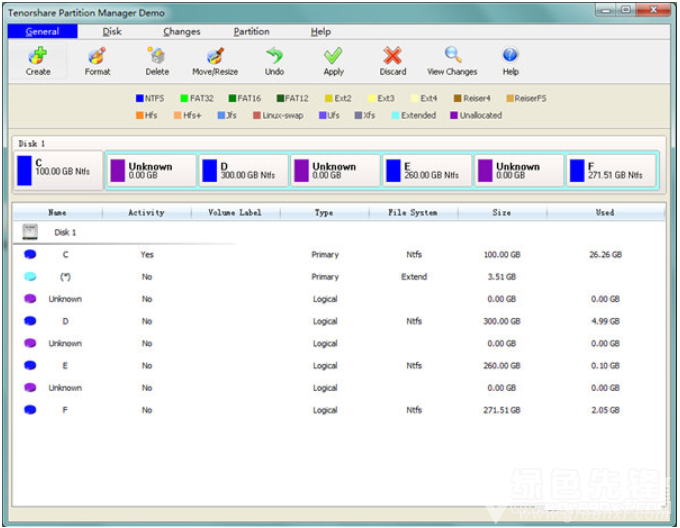Click the Apply green checkmark icon
The width and height of the screenshot is (680, 528).
(333, 55)
